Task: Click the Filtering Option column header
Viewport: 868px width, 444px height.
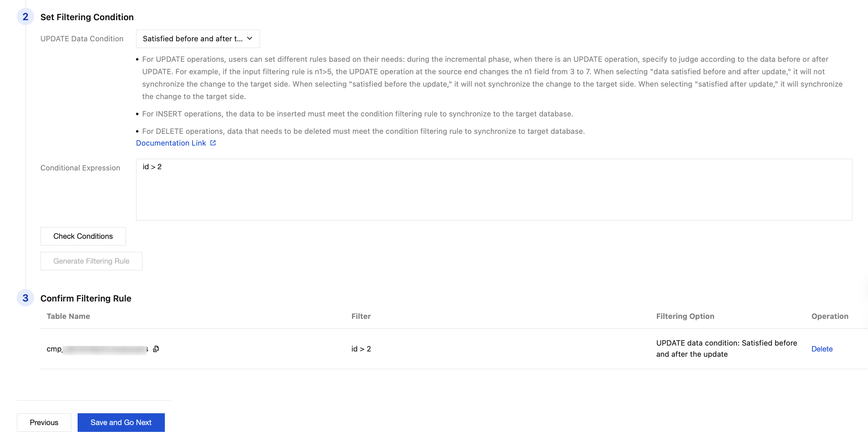Action: pos(685,316)
